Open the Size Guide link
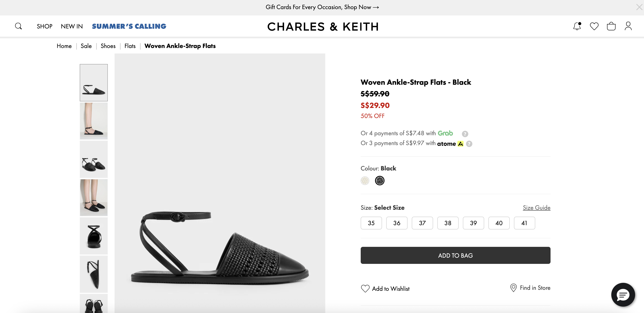 point(536,208)
